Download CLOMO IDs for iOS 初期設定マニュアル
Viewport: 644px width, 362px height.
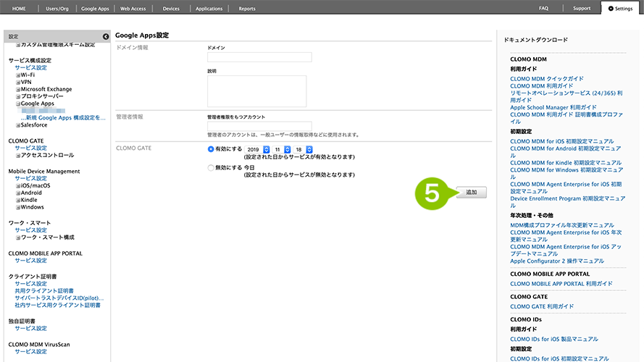[x=559, y=358]
